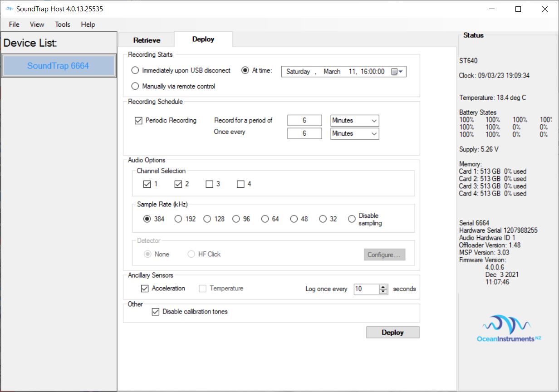Open the Tools menu
Screen dimensions: 559x392
coord(63,24)
